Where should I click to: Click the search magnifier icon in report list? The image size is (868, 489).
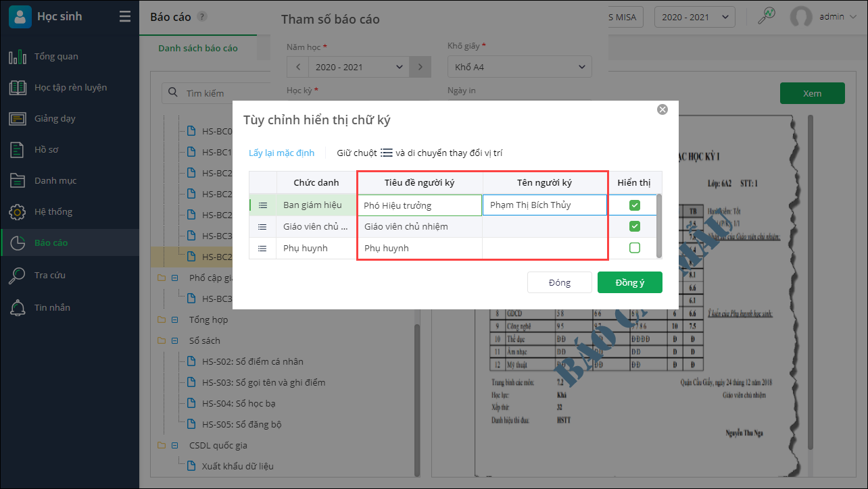[173, 93]
